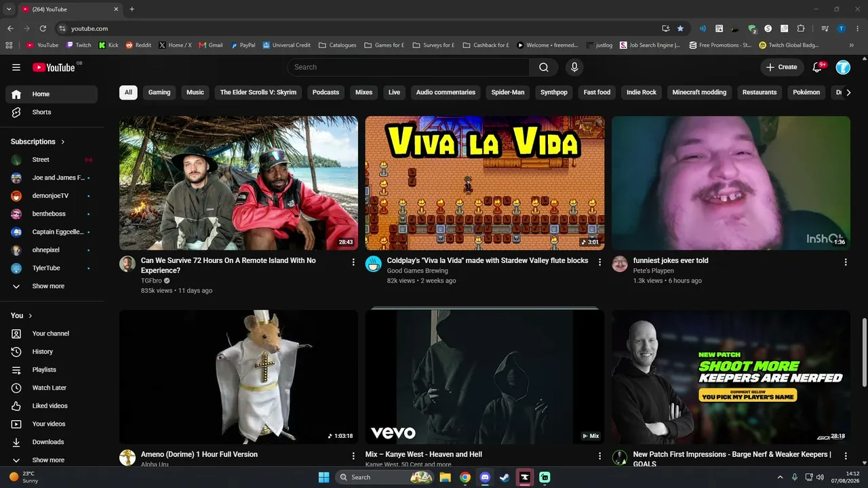Expand the Subscriptions section chevron

click(63, 142)
